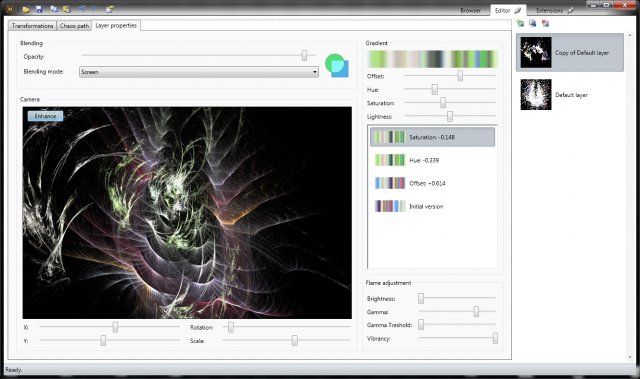Image resolution: width=640 pixels, height=379 pixels.
Task: Click the fractal flame camera preview
Action: (187, 213)
